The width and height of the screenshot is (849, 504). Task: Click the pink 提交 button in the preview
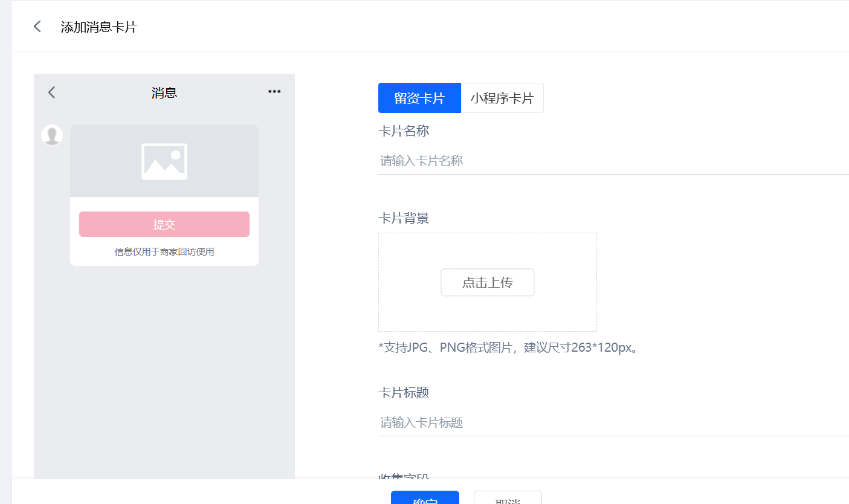point(164,224)
